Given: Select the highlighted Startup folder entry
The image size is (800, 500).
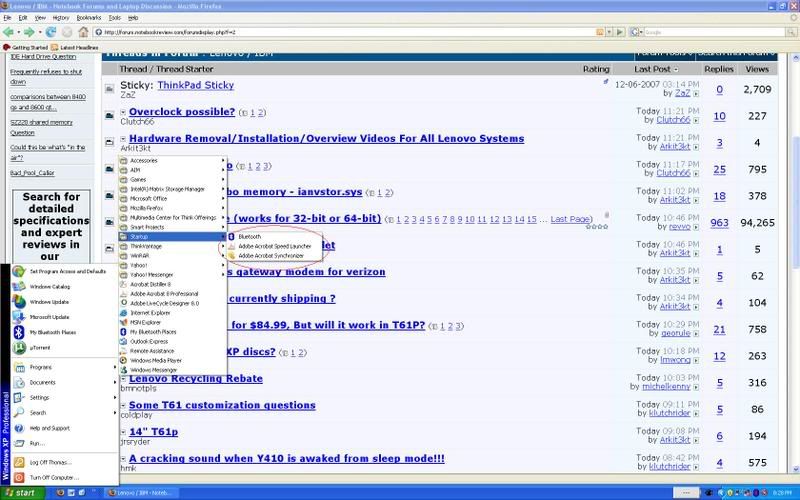Looking at the screenshot, I should coord(172,237).
